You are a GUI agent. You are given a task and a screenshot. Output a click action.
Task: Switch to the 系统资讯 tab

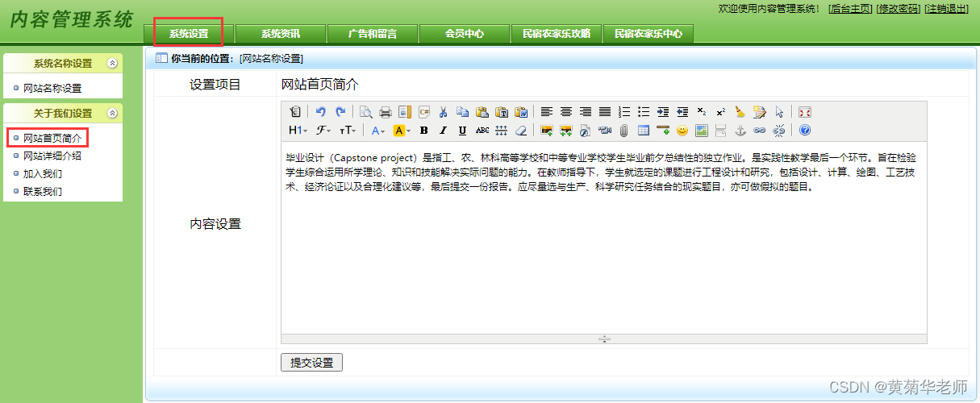(x=281, y=34)
